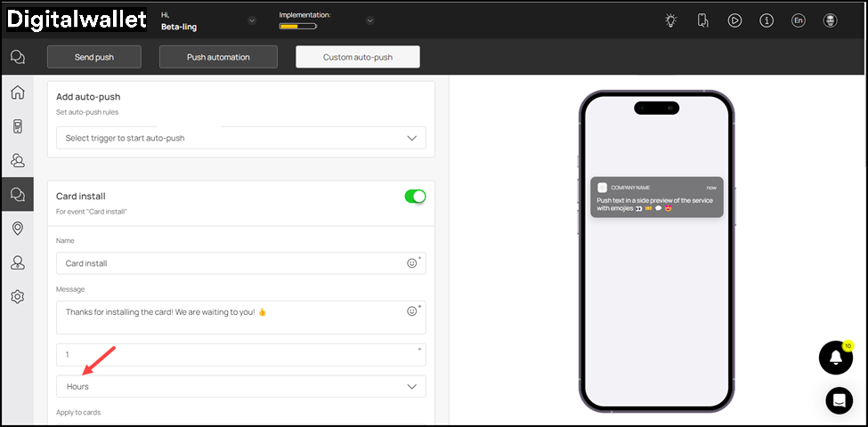Open the info circle icon
This screenshot has width=868, height=427.
coord(767,20)
